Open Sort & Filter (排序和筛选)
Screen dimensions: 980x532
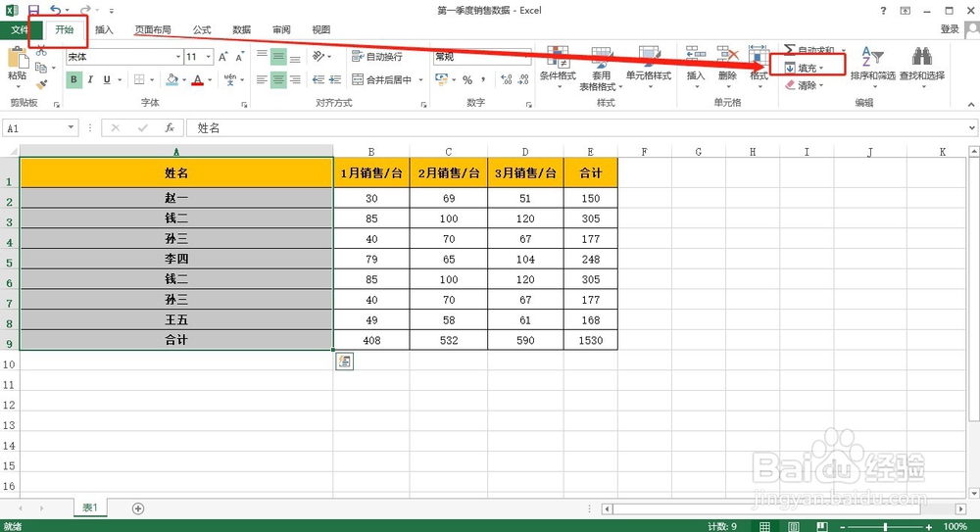tap(872, 65)
